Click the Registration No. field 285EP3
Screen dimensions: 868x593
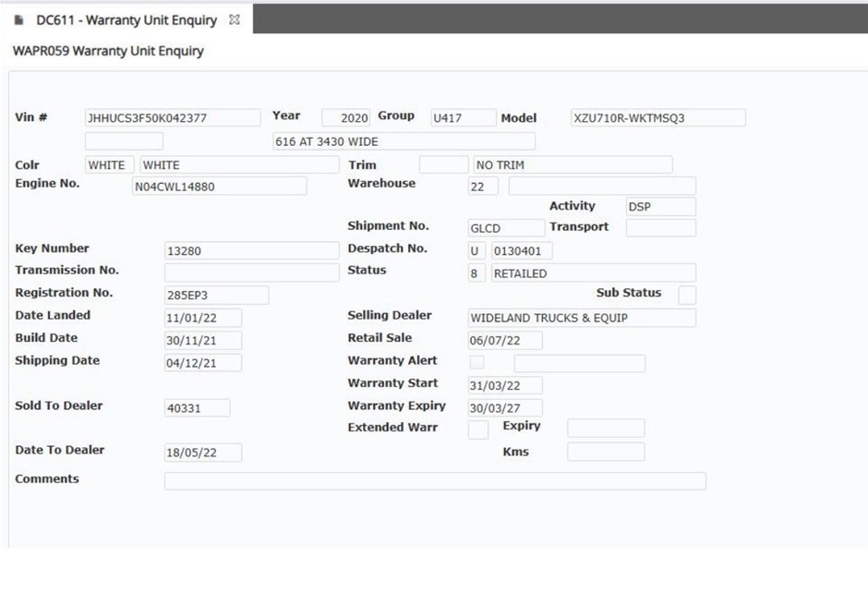pyautogui.click(x=216, y=296)
